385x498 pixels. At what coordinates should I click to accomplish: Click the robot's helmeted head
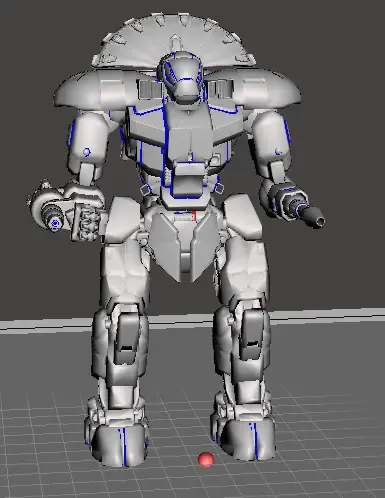(182, 77)
